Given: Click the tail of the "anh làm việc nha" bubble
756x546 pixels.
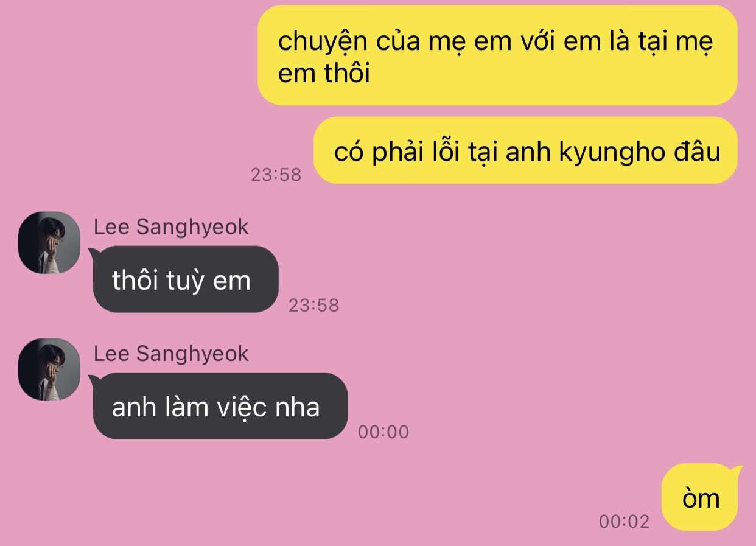Looking at the screenshot, I should pyautogui.click(x=94, y=379).
